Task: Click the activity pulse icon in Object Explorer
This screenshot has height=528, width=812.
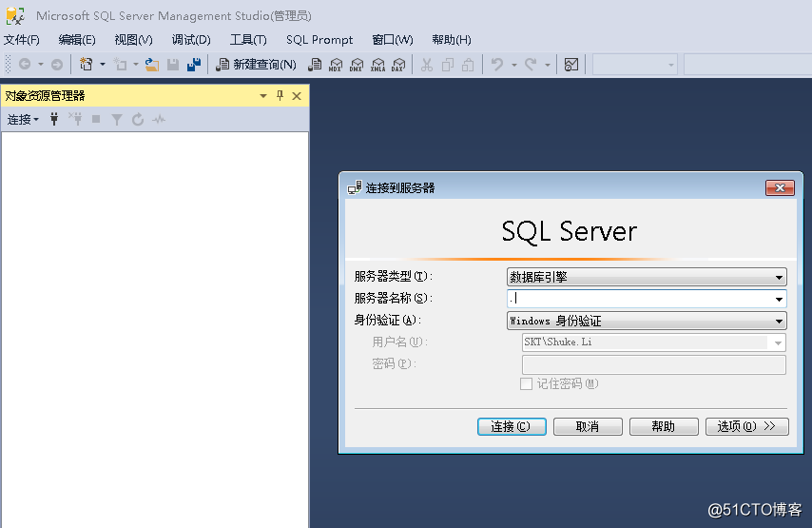Action: pos(159,120)
